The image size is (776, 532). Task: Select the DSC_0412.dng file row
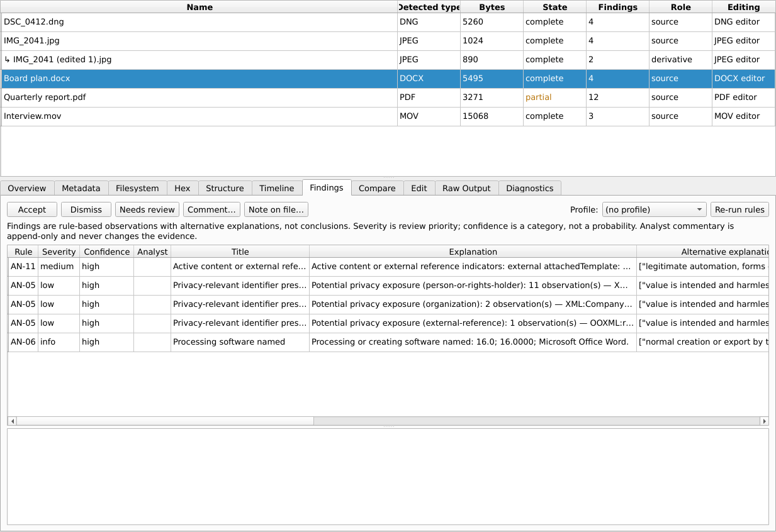pyautogui.click(x=388, y=22)
